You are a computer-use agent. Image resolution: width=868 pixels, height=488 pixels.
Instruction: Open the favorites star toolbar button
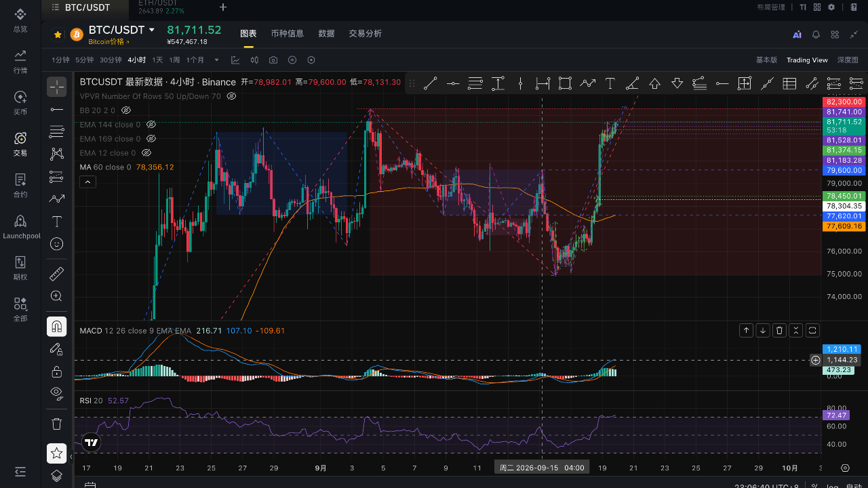point(57,453)
